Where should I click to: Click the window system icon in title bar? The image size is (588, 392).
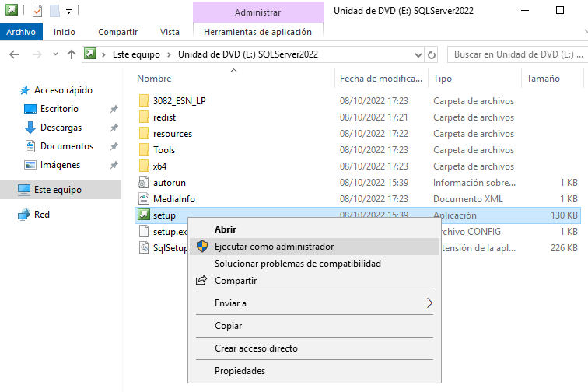coord(11,10)
